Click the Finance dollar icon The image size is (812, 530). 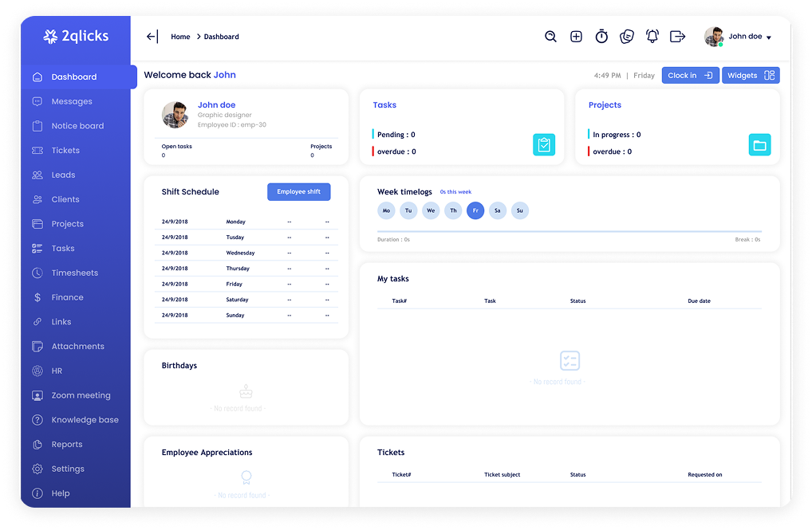coord(37,297)
